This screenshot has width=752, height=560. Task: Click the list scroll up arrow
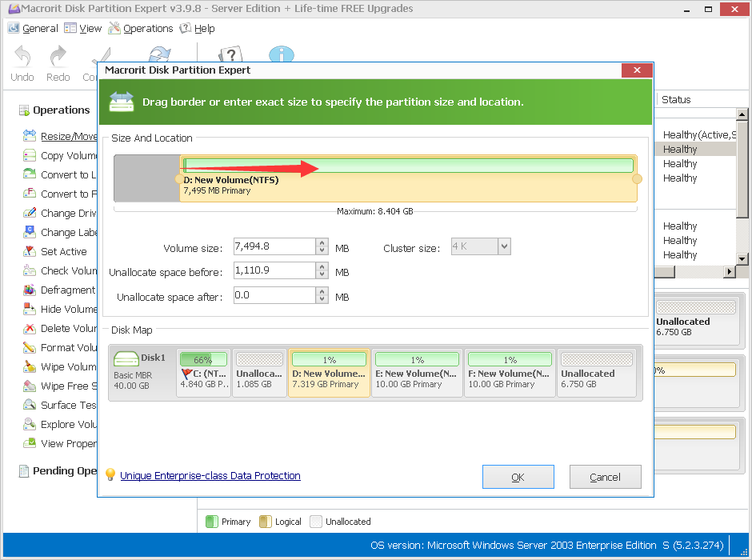point(742,114)
